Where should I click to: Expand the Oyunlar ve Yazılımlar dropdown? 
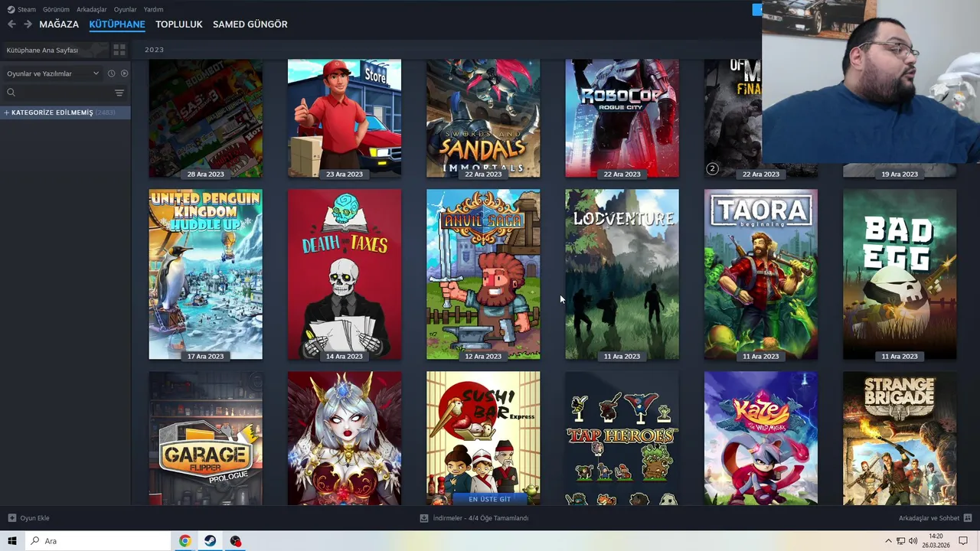click(52, 73)
